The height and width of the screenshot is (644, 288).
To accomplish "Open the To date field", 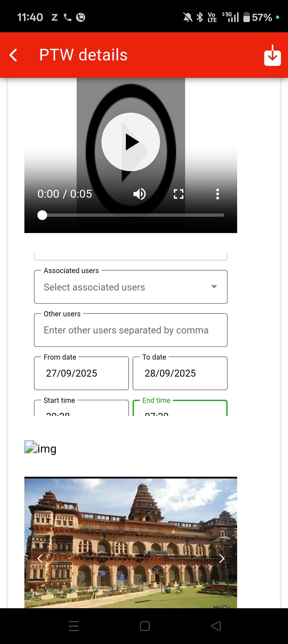I will [180, 373].
